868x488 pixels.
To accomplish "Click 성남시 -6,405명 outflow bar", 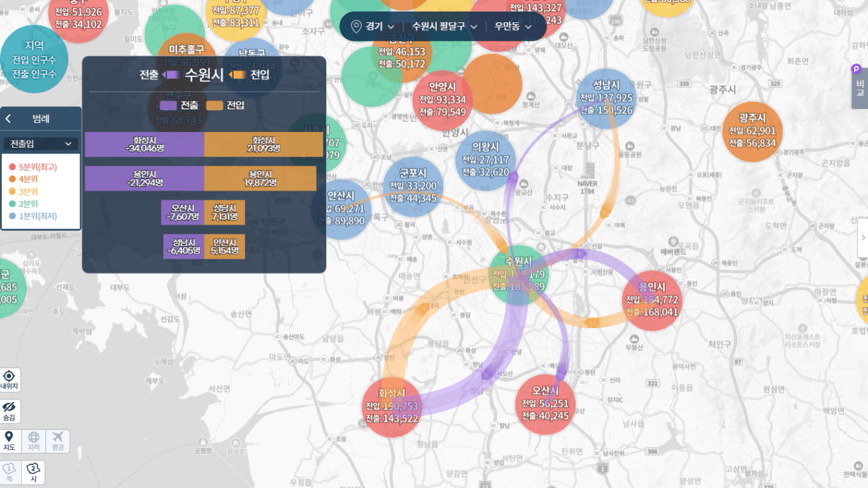I will pyautogui.click(x=184, y=247).
